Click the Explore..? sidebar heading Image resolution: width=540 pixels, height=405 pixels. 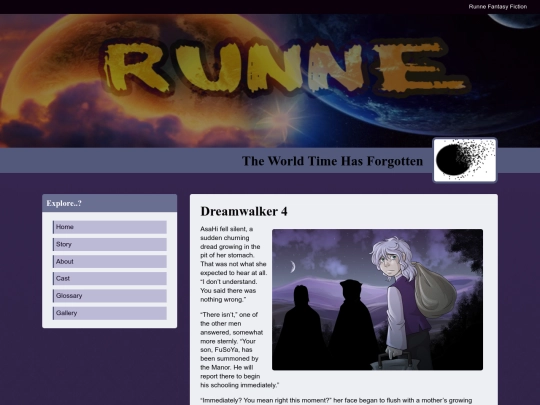coord(64,203)
